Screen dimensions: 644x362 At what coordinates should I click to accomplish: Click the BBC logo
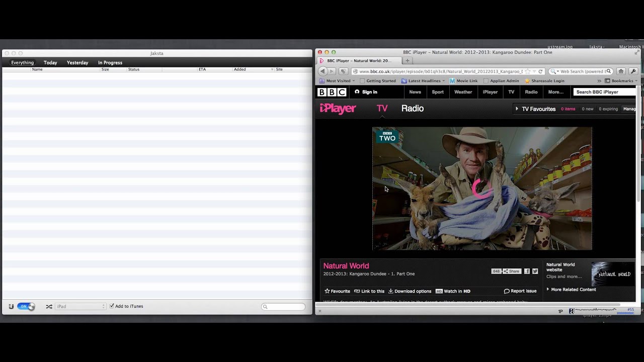click(332, 92)
